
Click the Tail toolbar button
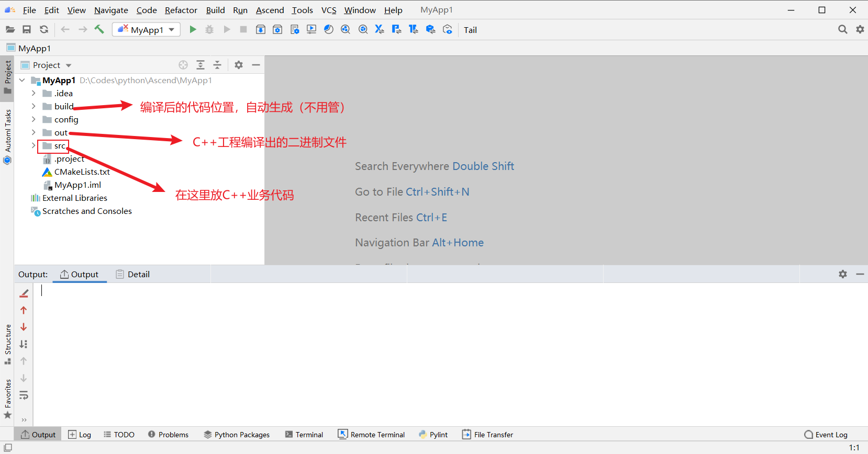470,30
